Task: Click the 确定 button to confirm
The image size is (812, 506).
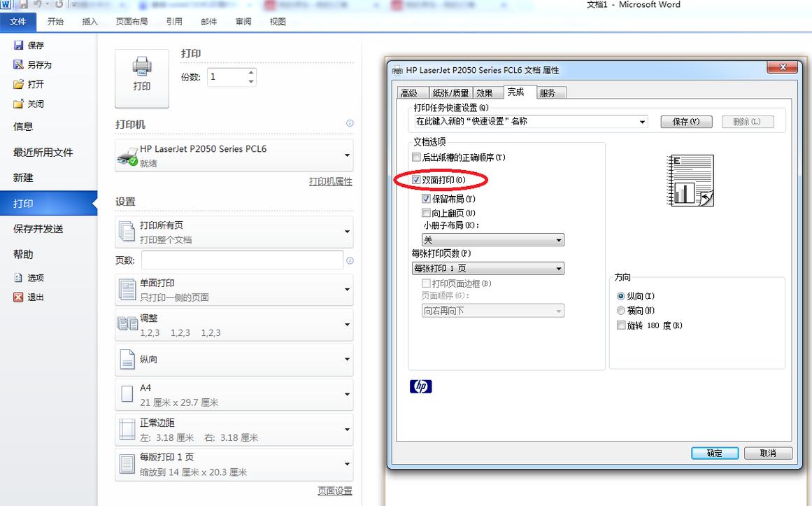Action: 714,453
